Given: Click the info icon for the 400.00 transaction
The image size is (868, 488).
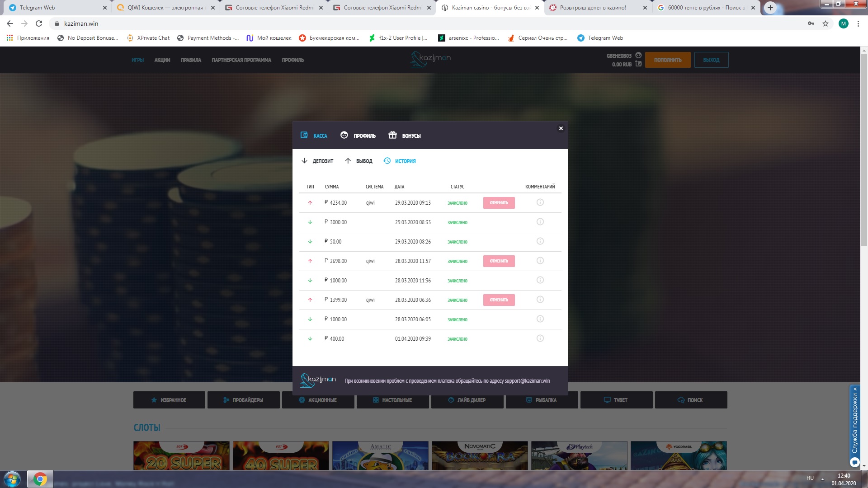Looking at the screenshot, I should coord(540,338).
